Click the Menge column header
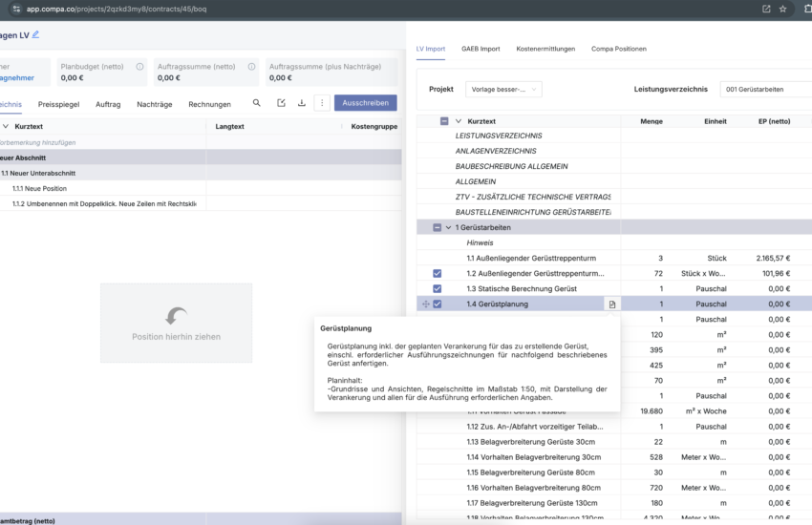Screen dimensions: 812x525 pos(652,121)
